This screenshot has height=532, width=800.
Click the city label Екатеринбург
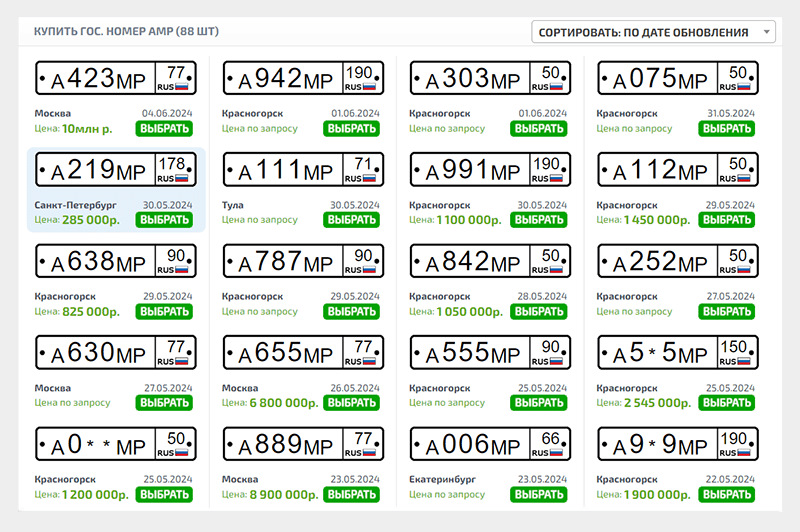click(442, 479)
